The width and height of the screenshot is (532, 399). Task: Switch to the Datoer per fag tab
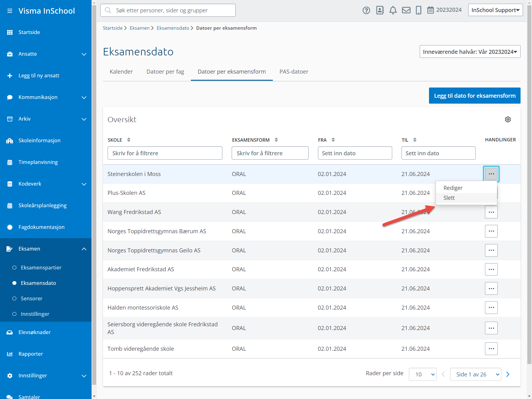(x=165, y=72)
